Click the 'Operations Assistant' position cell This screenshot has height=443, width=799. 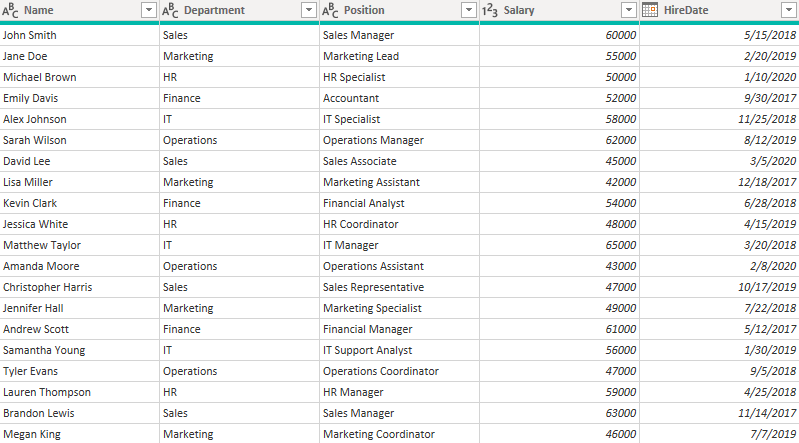click(400, 266)
